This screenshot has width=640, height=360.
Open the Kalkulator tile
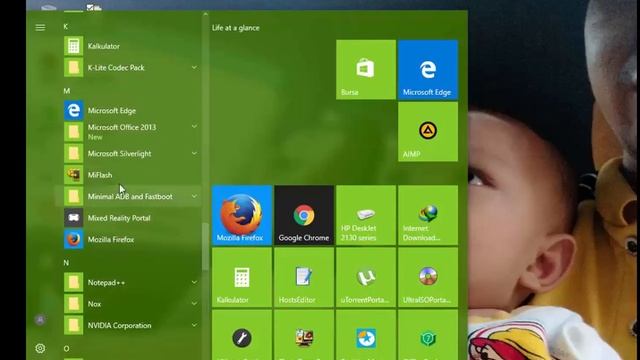(242, 277)
